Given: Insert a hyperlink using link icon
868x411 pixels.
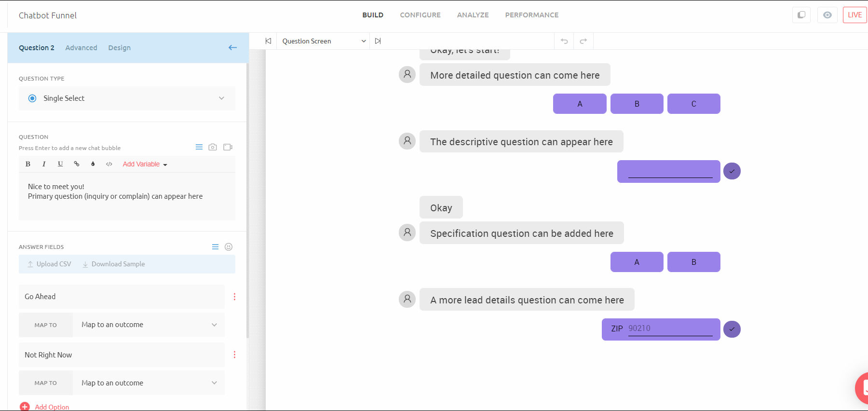Looking at the screenshot, I should (x=77, y=164).
